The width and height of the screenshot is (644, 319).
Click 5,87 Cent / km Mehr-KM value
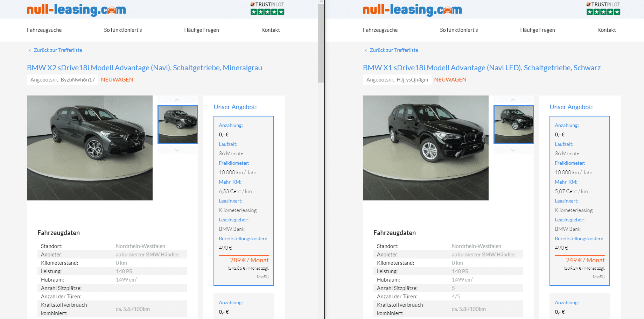point(571,191)
